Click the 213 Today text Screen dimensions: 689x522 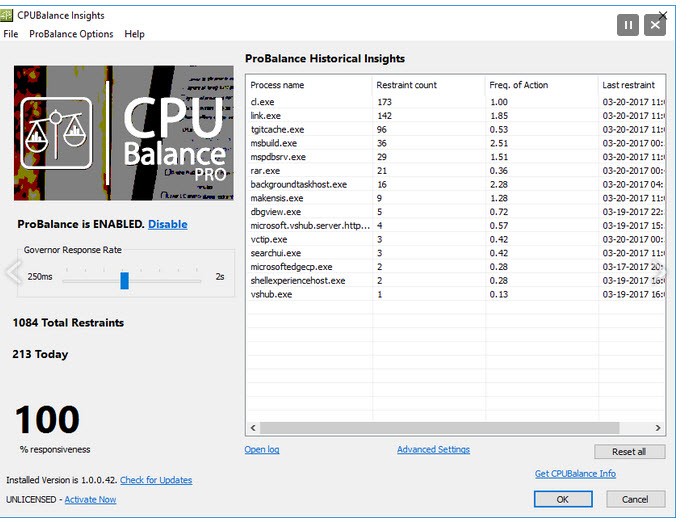pyautogui.click(x=40, y=354)
